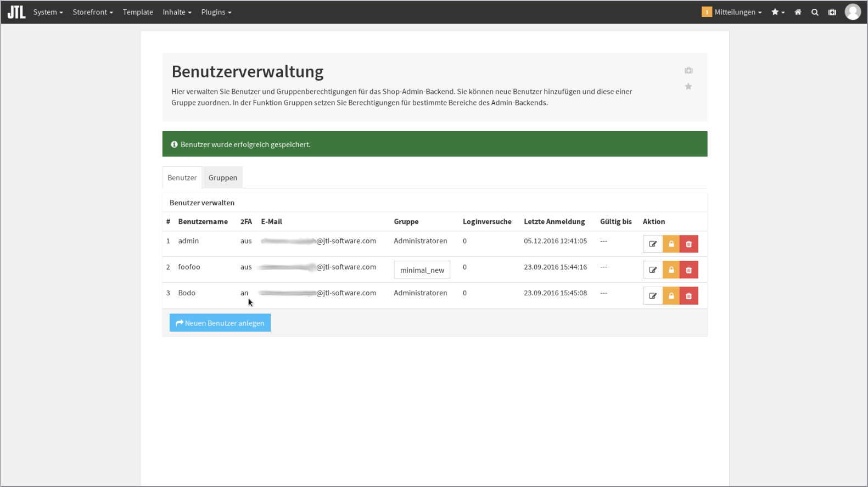Click the edit icon for admin user
The height and width of the screenshot is (487, 868).
(652, 244)
